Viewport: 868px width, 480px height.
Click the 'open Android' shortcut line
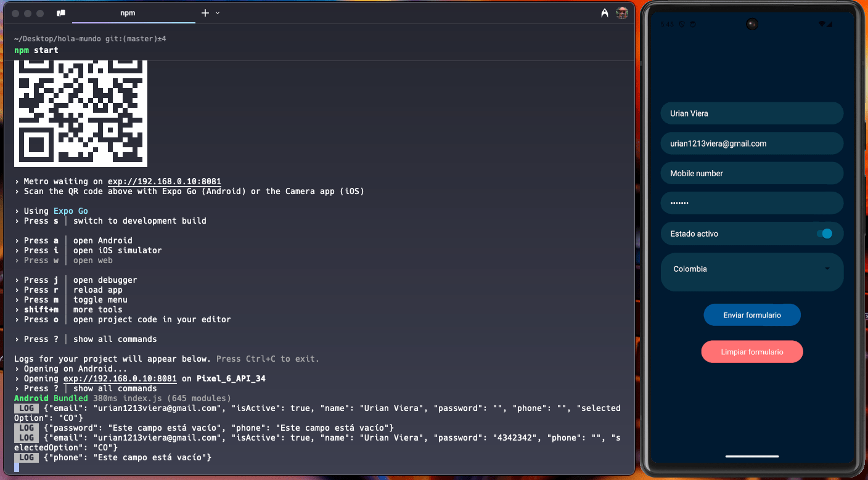pyautogui.click(x=73, y=241)
